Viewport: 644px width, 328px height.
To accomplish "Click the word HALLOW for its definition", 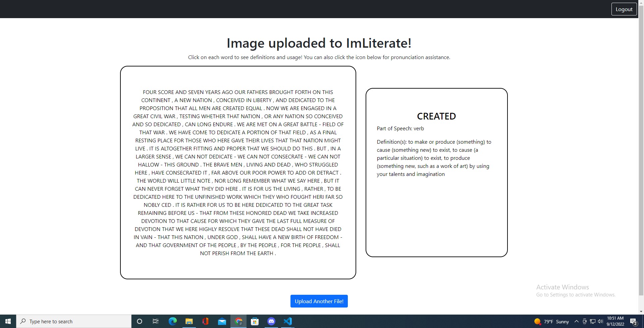I will [x=148, y=165].
